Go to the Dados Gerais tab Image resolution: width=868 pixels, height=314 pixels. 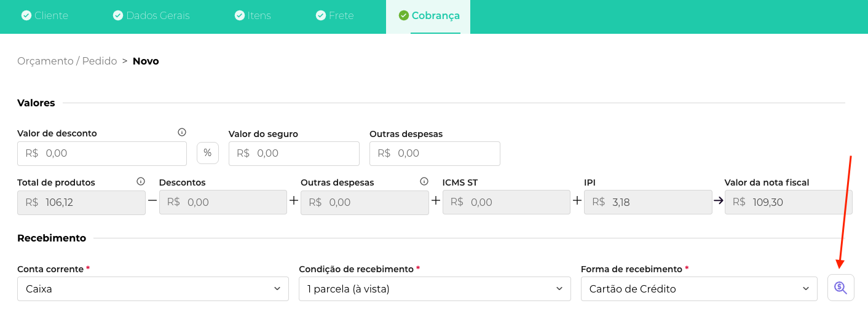pos(151,16)
